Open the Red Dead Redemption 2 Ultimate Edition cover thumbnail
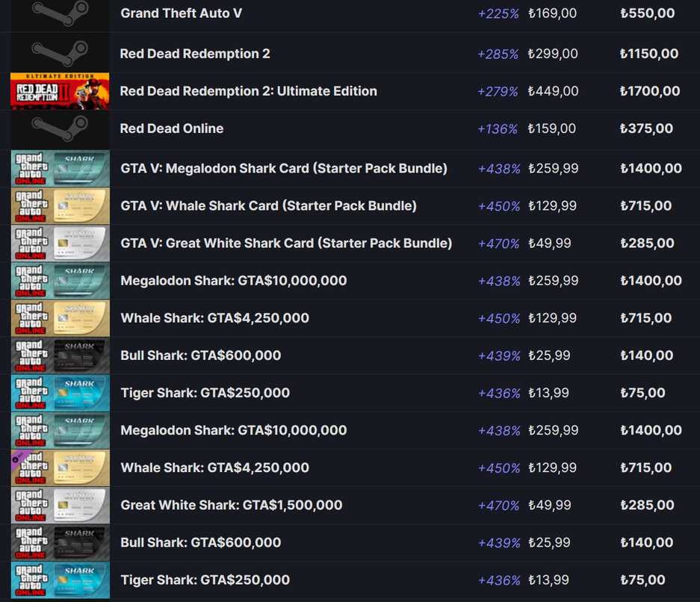The width and height of the screenshot is (700, 602). coord(61,91)
